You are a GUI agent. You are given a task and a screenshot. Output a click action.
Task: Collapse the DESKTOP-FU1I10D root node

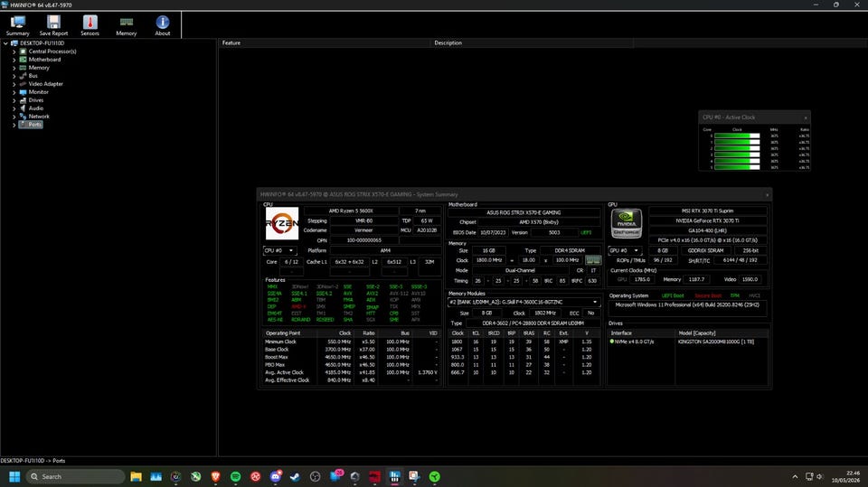(x=5, y=43)
